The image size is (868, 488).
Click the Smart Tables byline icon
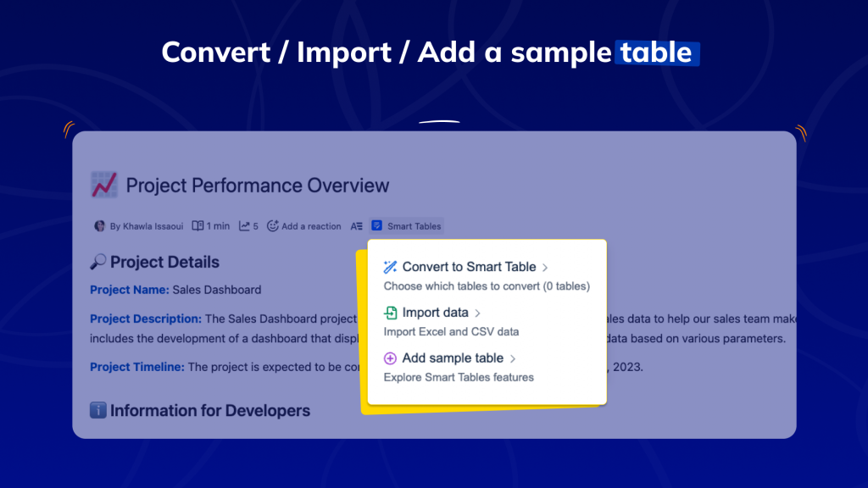pos(377,226)
